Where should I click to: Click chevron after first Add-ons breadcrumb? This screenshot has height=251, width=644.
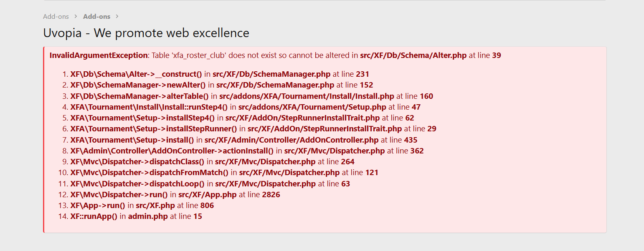point(76,17)
